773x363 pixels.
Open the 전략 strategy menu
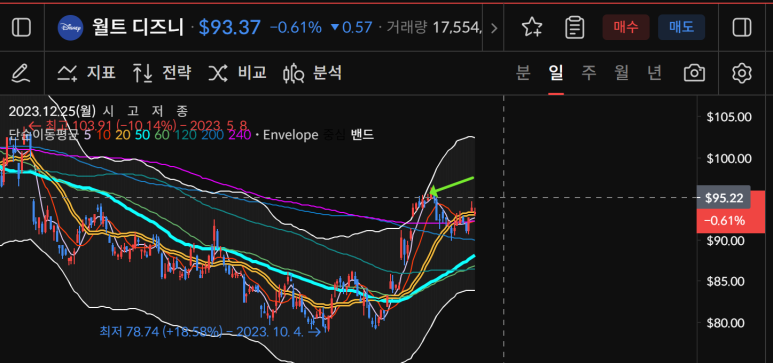(x=162, y=73)
